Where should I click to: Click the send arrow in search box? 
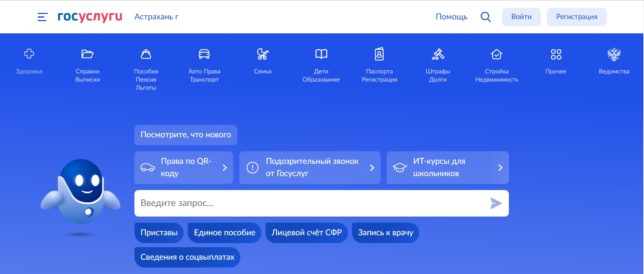496,203
